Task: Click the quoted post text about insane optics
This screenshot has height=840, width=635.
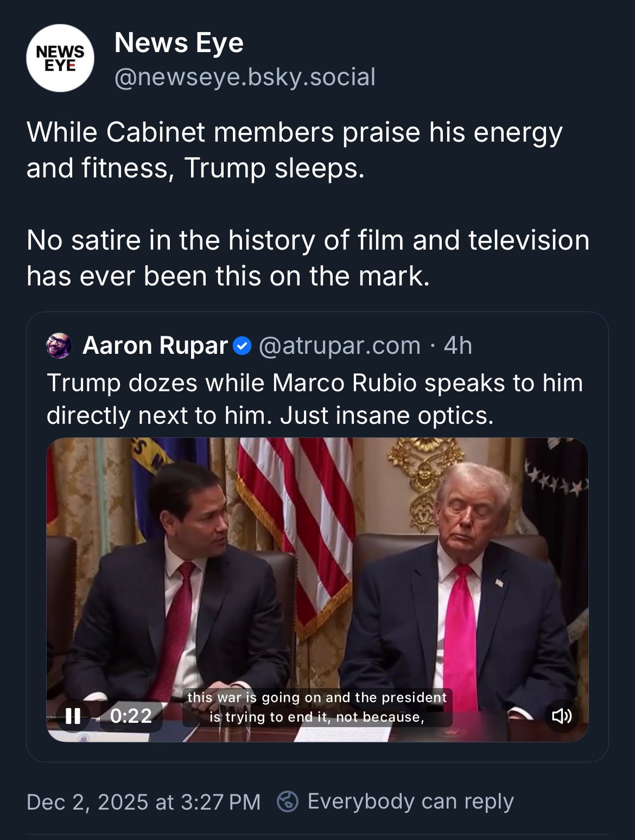Action: pyautogui.click(x=315, y=399)
